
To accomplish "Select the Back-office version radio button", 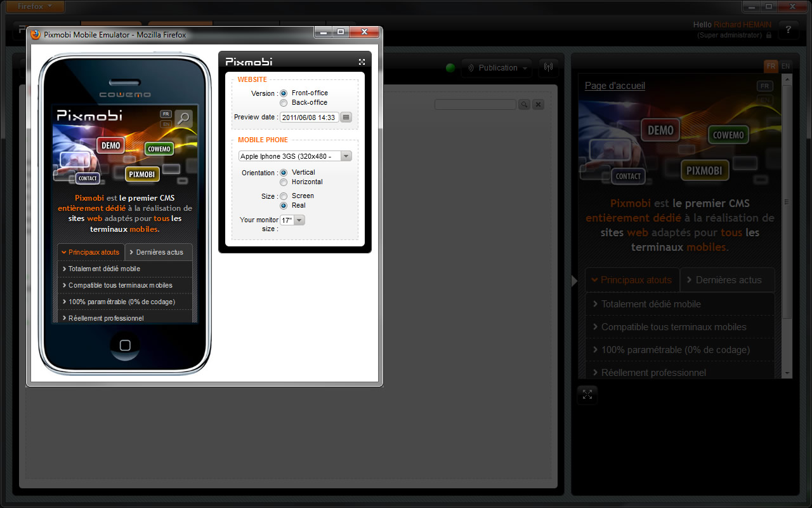I will click(284, 103).
